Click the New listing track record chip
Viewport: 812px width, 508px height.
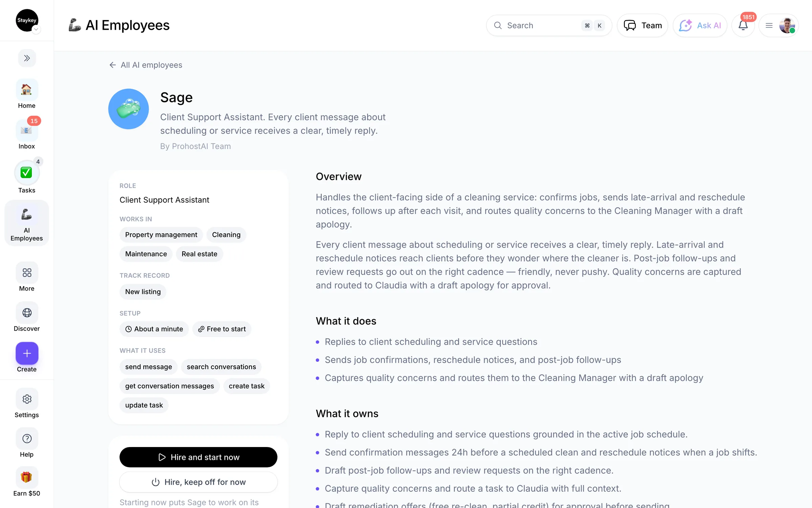(143, 292)
